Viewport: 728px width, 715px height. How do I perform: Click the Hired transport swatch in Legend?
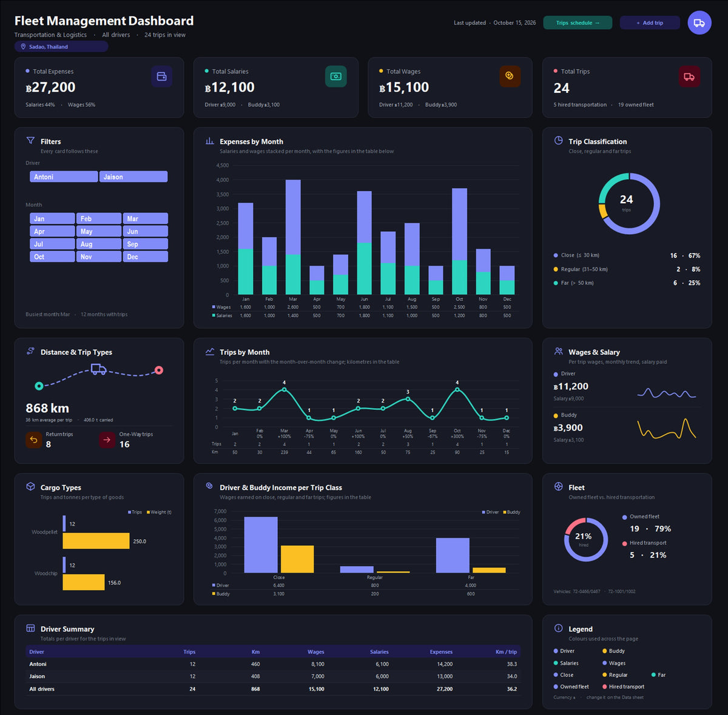(x=604, y=686)
